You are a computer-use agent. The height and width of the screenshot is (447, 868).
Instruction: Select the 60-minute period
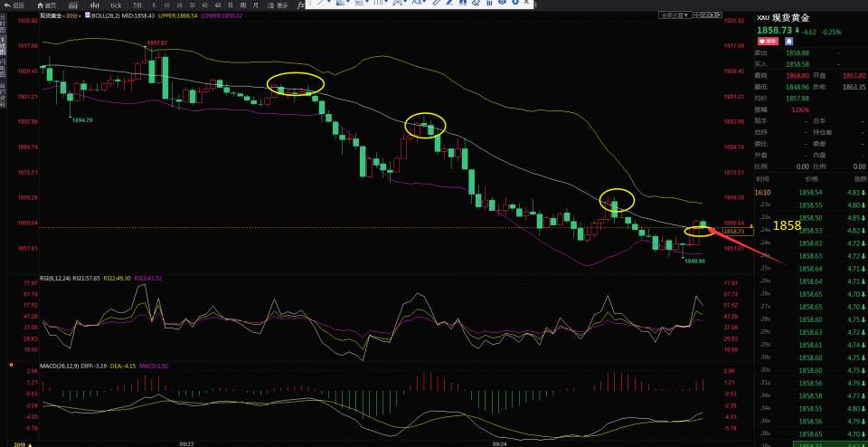[205, 5]
